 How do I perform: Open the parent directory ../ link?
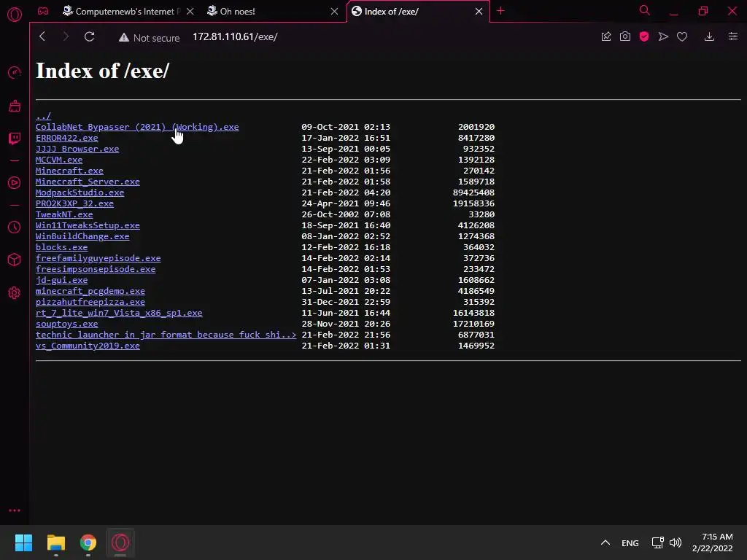(x=43, y=116)
